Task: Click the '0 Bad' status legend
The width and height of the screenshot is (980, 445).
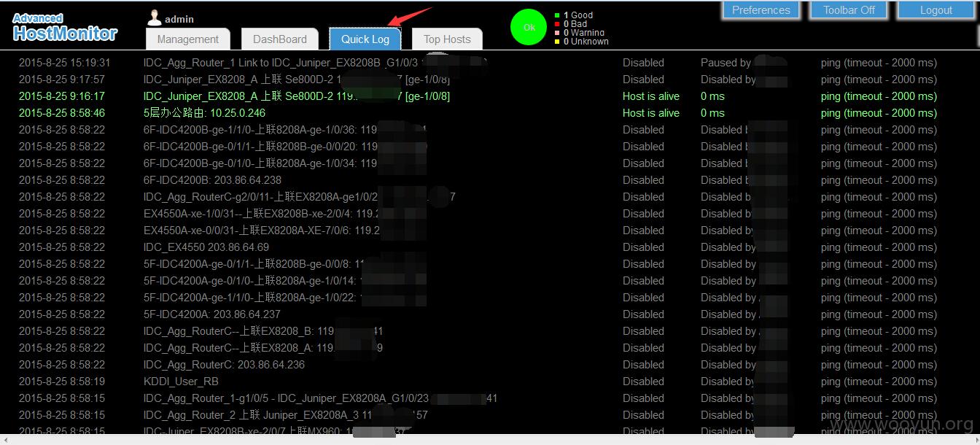Action: (x=571, y=24)
